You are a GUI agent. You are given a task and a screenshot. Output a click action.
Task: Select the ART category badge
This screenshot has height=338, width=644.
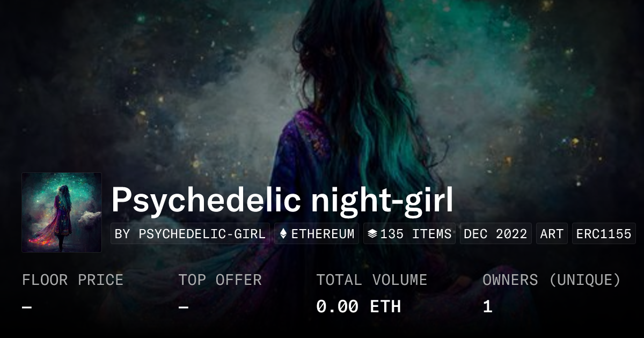552,234
